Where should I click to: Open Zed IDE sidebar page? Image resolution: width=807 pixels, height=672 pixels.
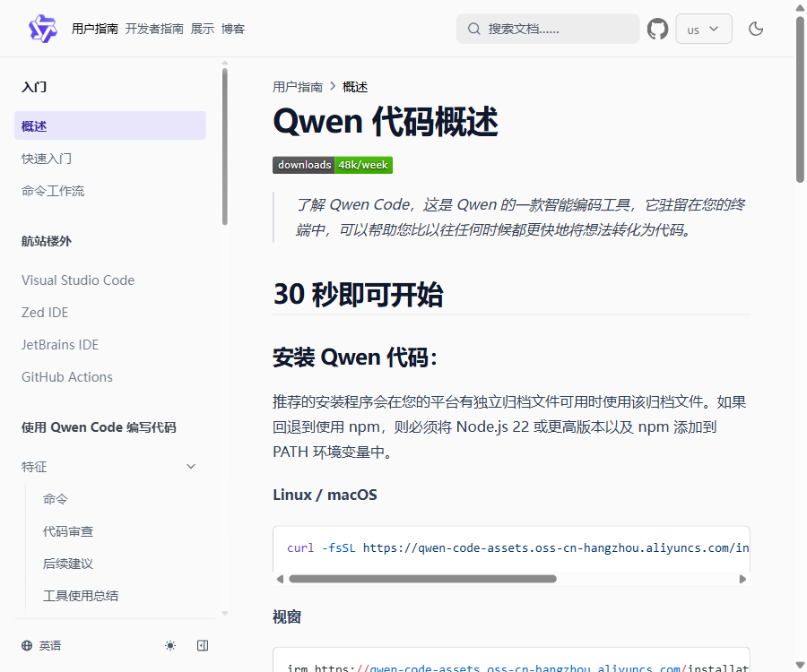click(x=45, y=313)
